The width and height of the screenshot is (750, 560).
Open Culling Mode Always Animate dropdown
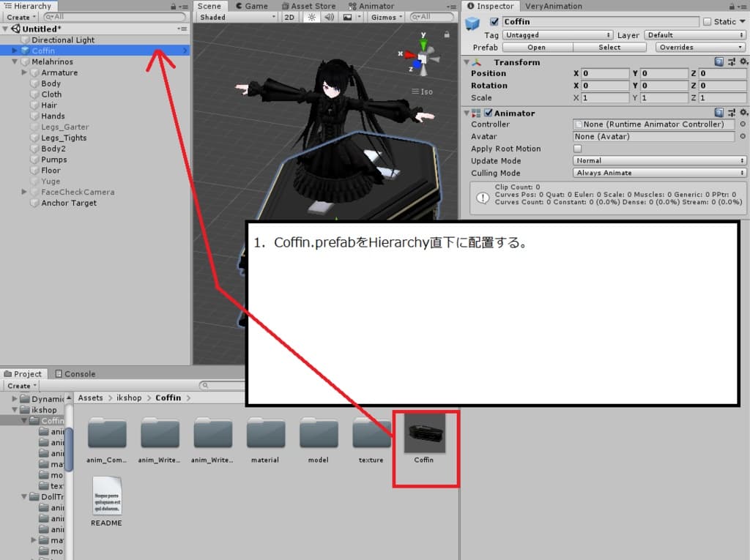tap(660, 173)
